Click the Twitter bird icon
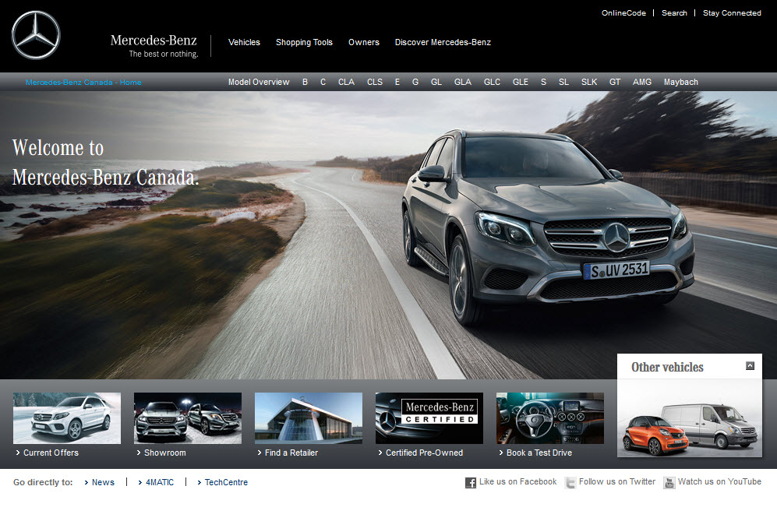 click(x=570, y=482)
